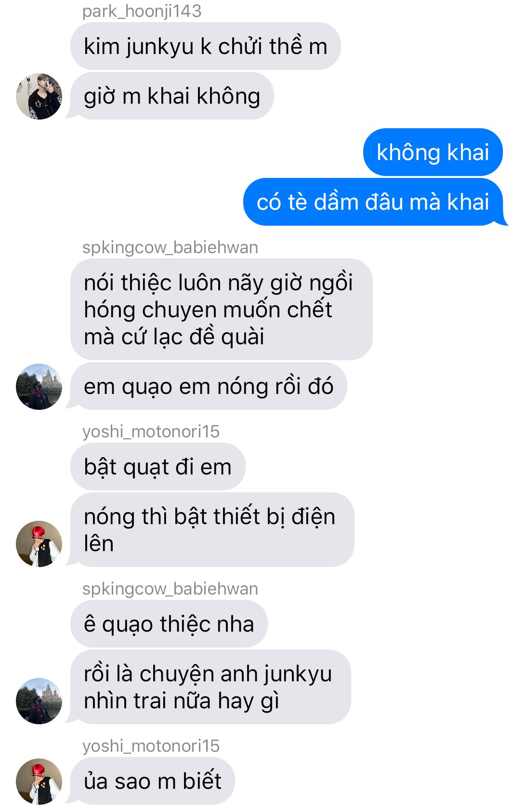Tap yoshi_motonori15 name above 'ủa sao m biết'
514x812 pixels.
[x=151, y=746]
